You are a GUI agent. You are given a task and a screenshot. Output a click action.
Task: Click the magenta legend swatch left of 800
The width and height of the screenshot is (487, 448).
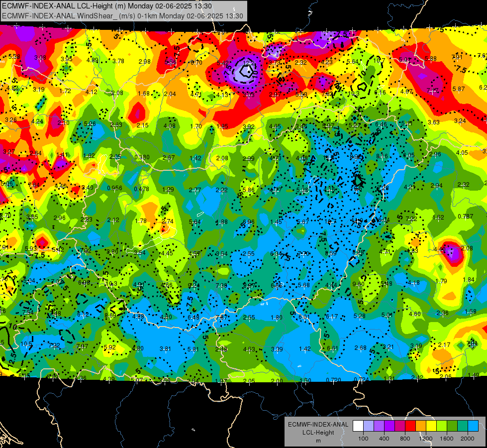coord(400,426)
